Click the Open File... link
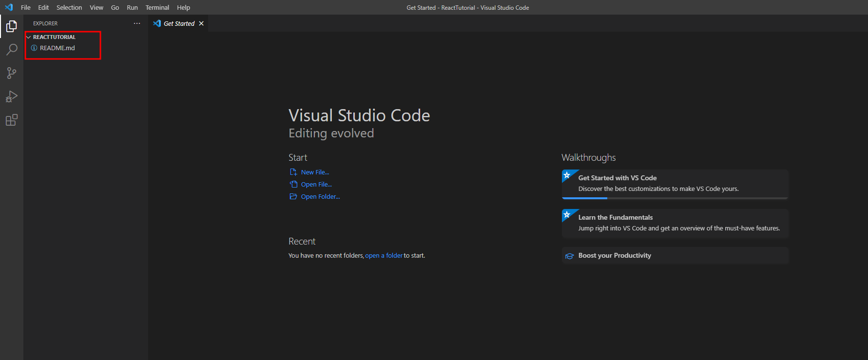Viewport: 868px width, 360px height. [x=316, y=184]
